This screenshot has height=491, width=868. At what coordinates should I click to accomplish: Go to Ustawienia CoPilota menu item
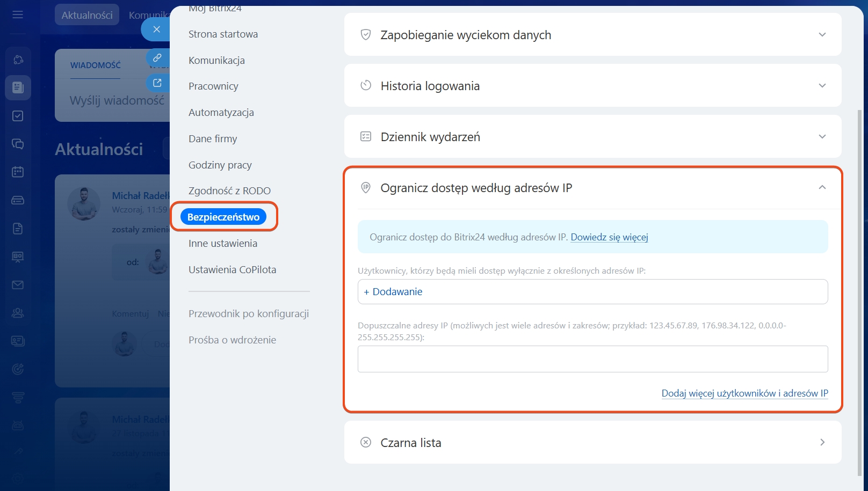[x=232, y=270]
